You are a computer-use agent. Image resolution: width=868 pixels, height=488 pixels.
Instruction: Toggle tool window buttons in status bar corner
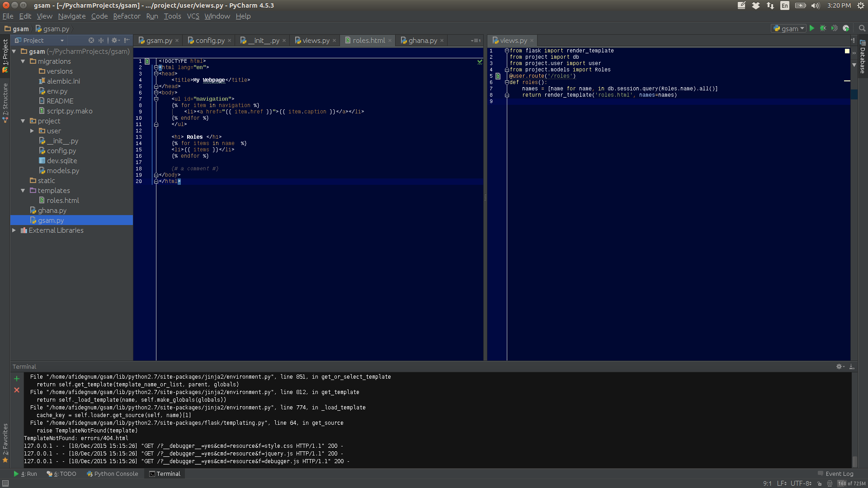[x=5, y=483]
